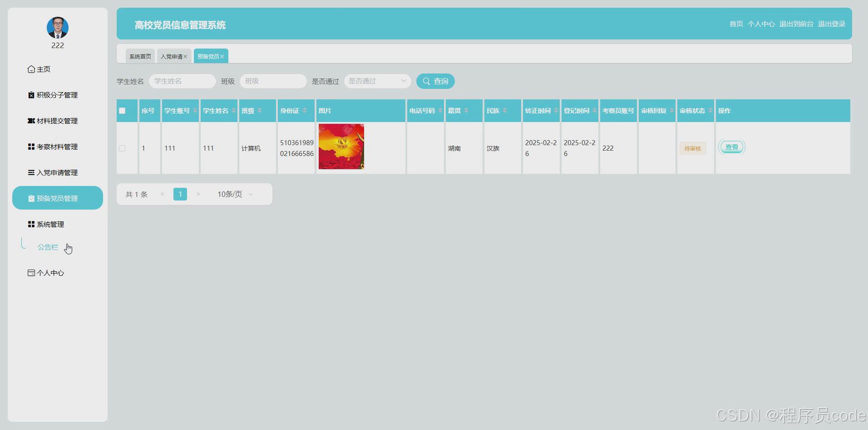
Task: Sort by 民族 column arrows
Action: point(505,111)
